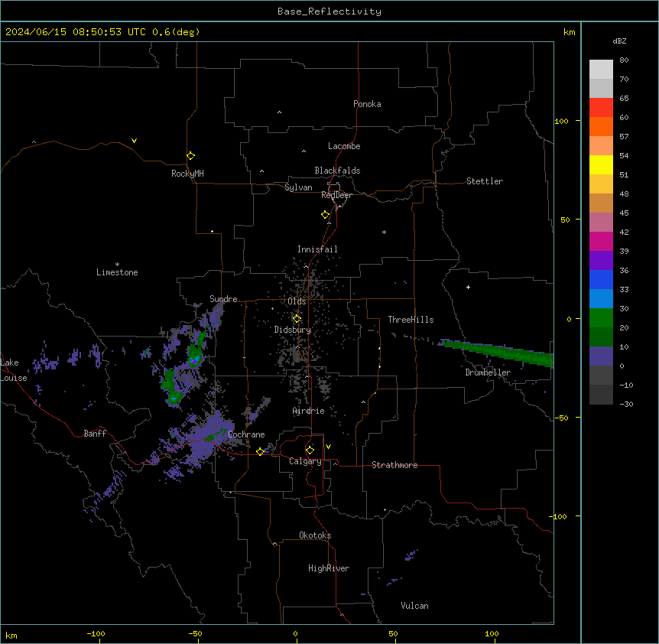Click the Olds city label
659x644 pixels.
(x=297, y=301)
